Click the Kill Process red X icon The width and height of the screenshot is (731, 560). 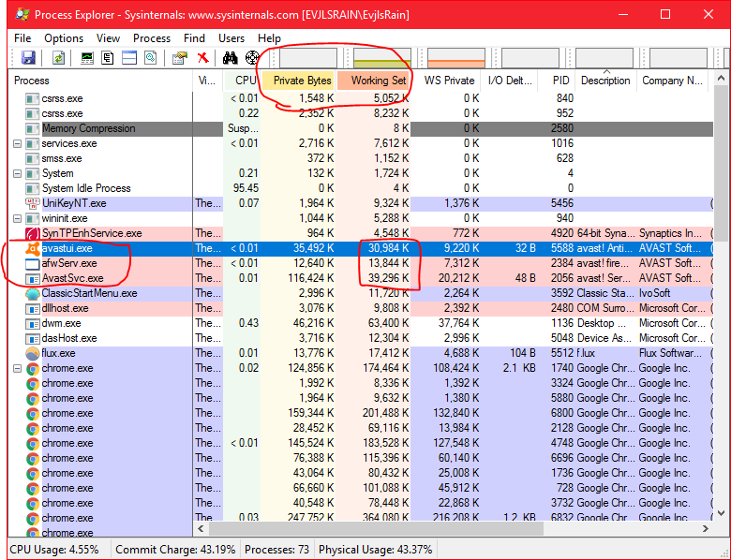(x=203, y=58)
